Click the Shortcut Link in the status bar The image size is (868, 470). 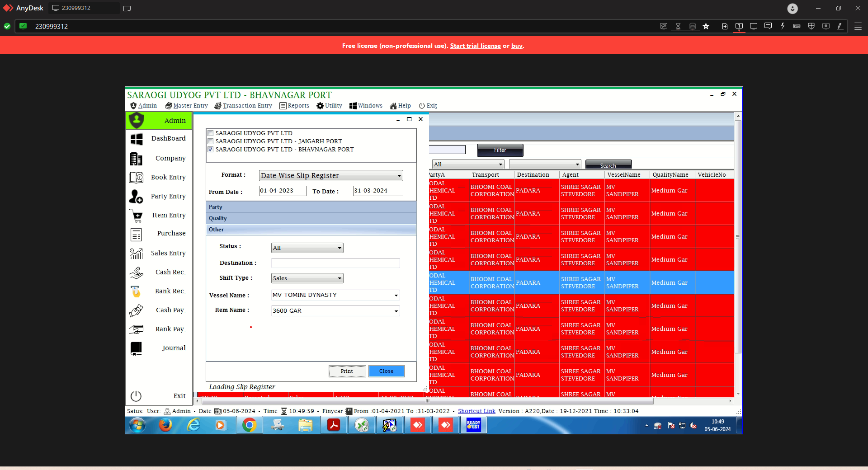pyautogui.click(x=476, y=411)
